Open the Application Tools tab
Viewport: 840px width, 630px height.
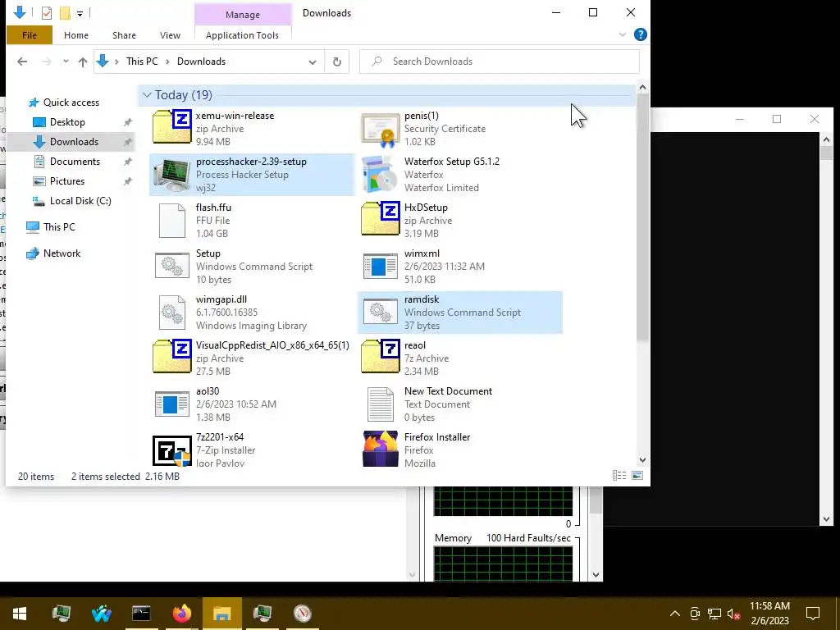tap(242, 35)
